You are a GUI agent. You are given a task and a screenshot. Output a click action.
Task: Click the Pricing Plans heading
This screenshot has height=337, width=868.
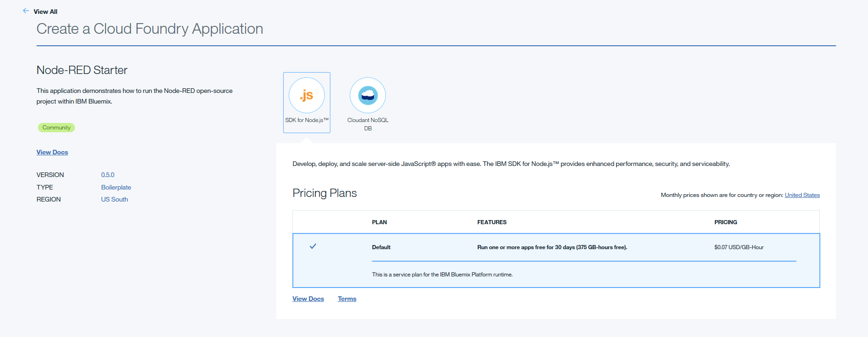tap(325, 193)
